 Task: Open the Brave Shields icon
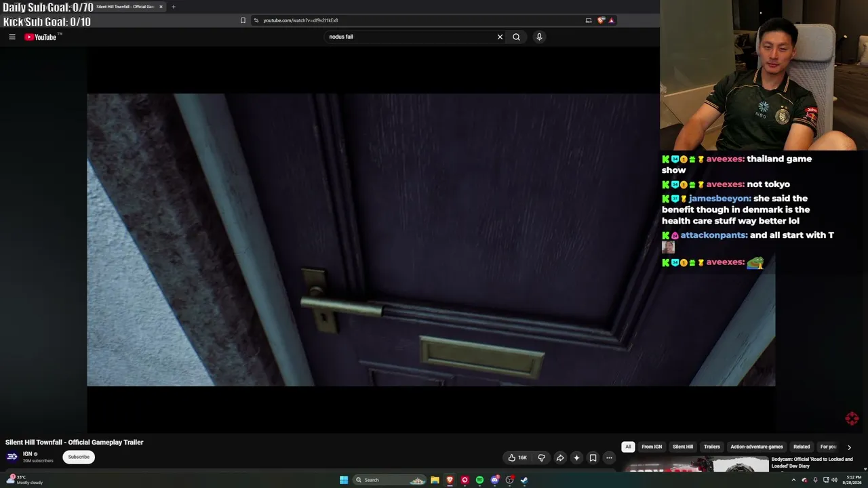601,20
